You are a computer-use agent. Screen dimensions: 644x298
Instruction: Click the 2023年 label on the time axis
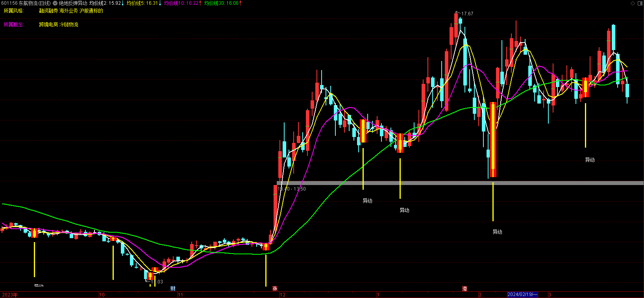(x=10, y=294)
